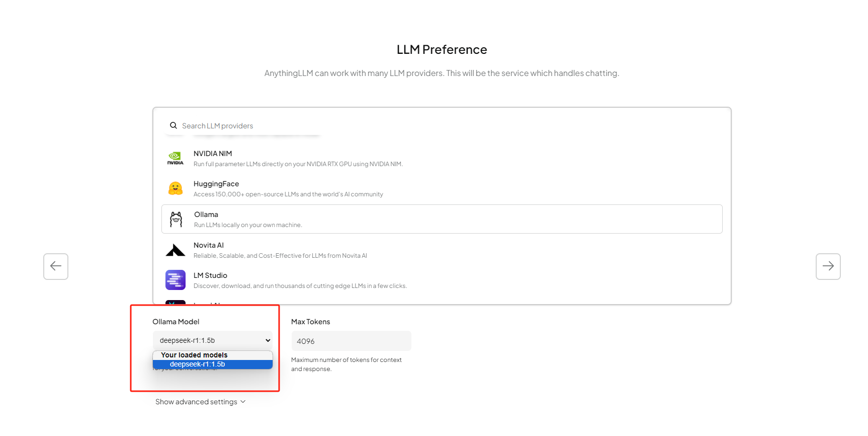The height and width of the screenshot is (436, 868).
Task: Choose the LM Studio provider row
Action: [x=442, y=280]
